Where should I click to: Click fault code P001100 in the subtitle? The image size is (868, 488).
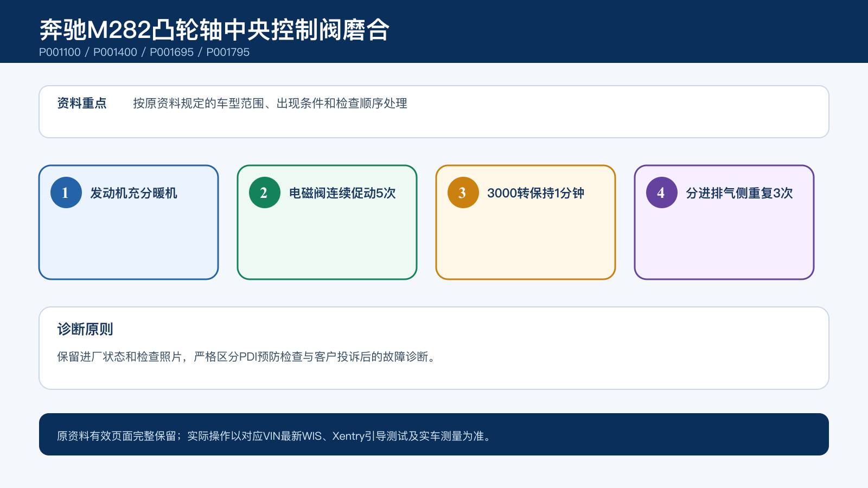coord(60,52)
